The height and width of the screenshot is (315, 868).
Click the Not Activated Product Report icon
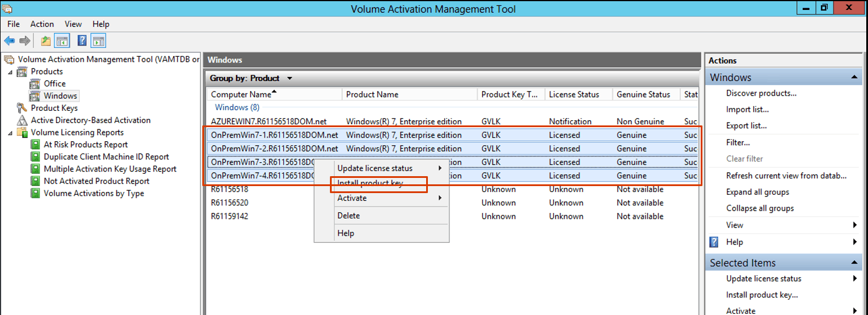coord(35,181)
